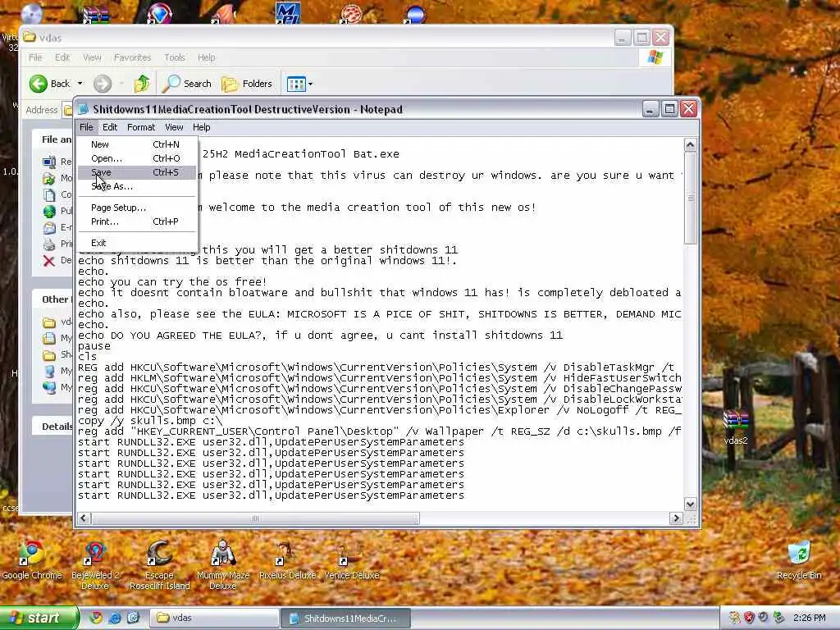
Task: Open the vdas window Tools menu
Action: click(175, 57)
